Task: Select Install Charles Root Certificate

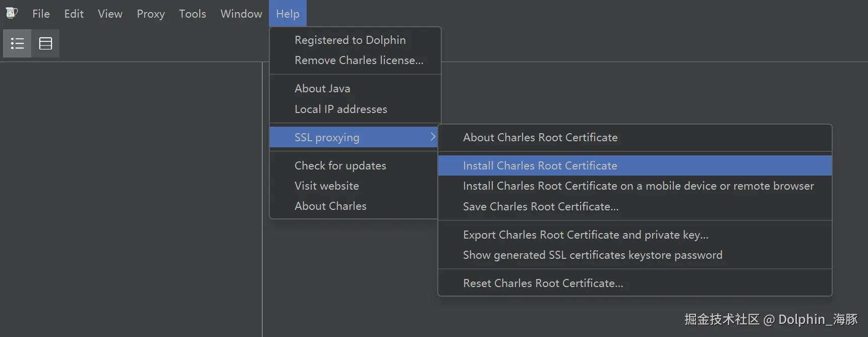Action: tap(634, 165)
